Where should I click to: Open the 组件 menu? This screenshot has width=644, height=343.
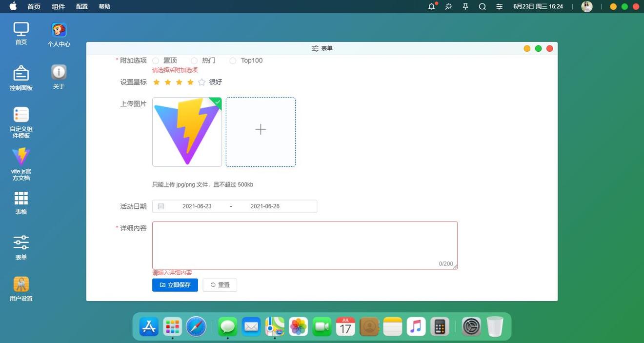[x=59, y=6]
